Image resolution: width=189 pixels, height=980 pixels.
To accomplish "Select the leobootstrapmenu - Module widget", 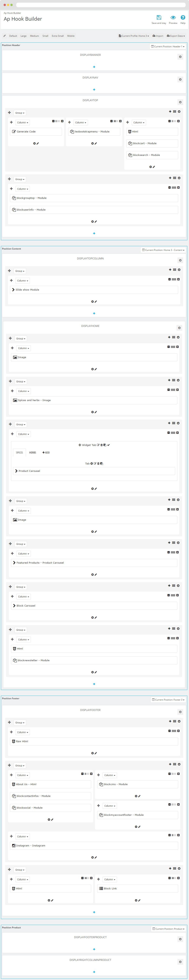I will (94, 132).
